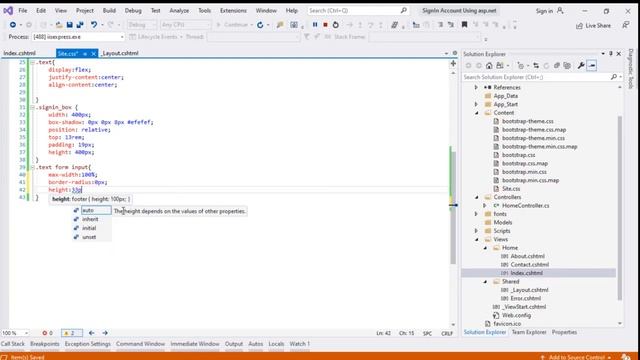Click the Save All icon
The image size is (640, 360).
tap(80, 25)
